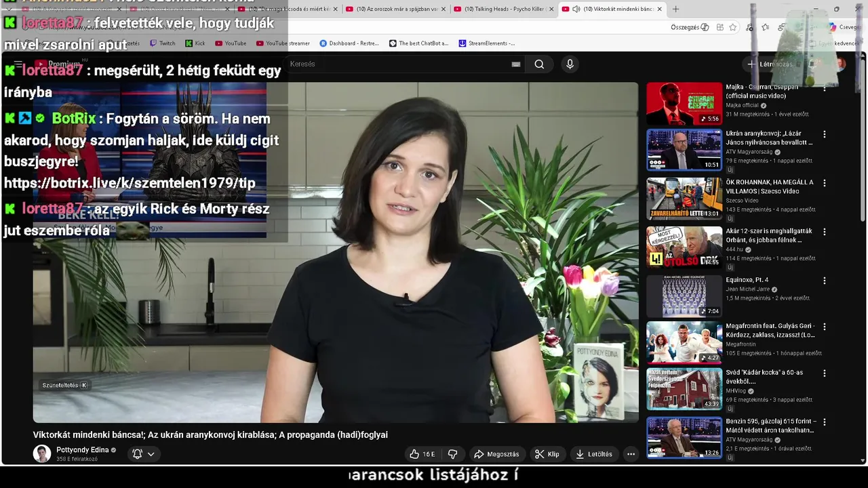Dislike the video with the thumbs-down icon
The width and height of the screenshot is (868, 488).
(453, 454)
